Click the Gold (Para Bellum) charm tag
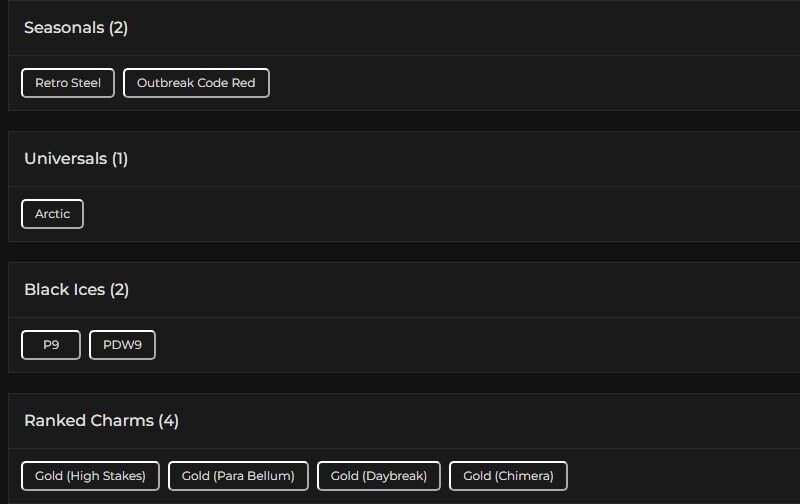 coord(238,476)
